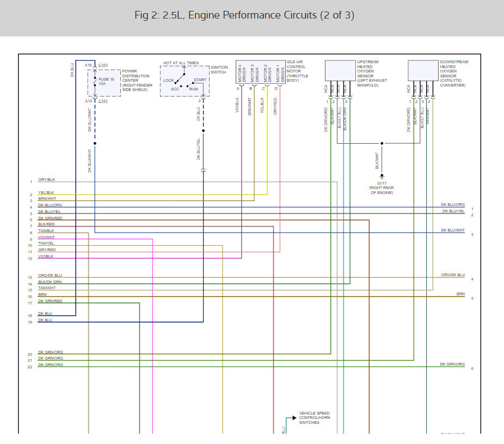The width and height of the screenshot is (504, 444).
Task: Click the TAN/YEL wire label on row 10
Action: pos(46,243)
